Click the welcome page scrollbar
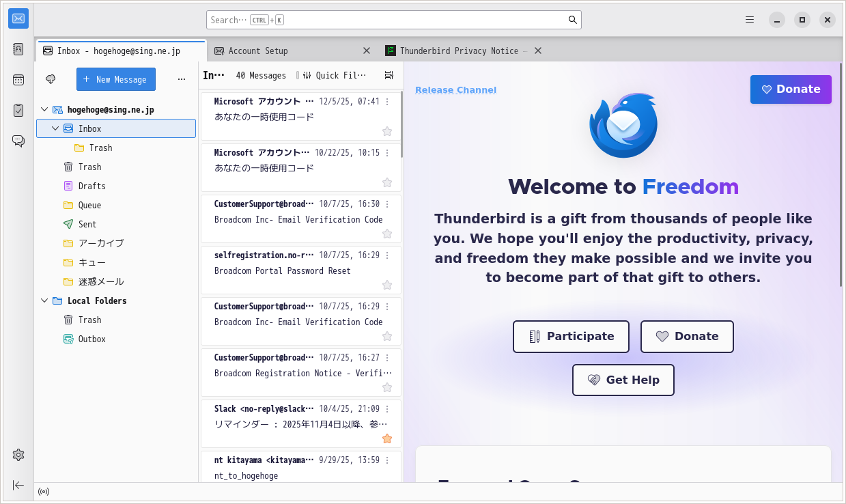The height and width of the screenshot is (504, 846). tap(841, 176)
